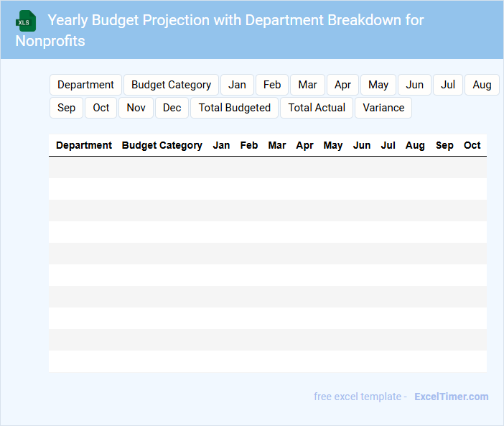Select the Department tag button
Image resolution: width=504 pixels, height=426 pixels.
pos(85,85)
